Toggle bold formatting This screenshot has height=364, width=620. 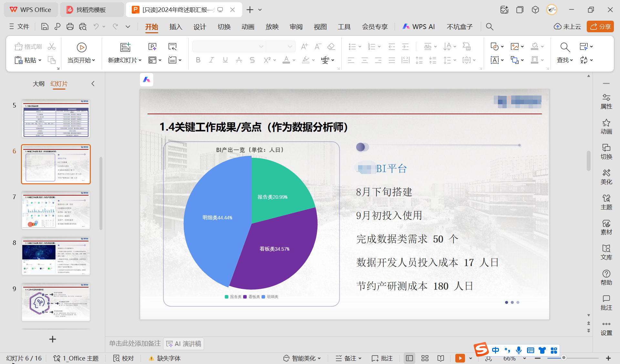click(198, 60)
